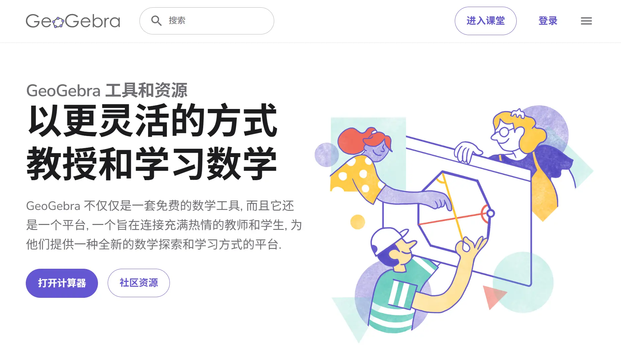Click the 打开计算器 button
621x364 pixels.
[x=62, y=283]
